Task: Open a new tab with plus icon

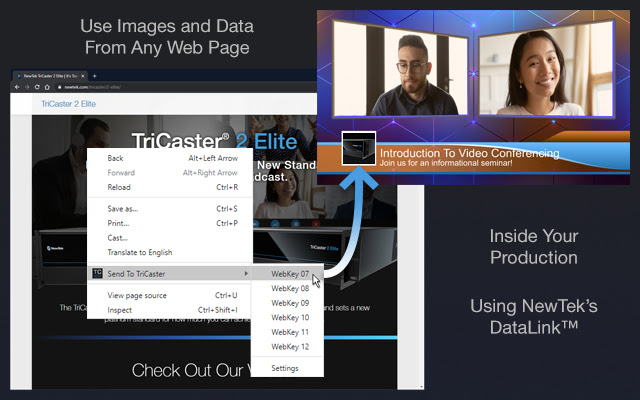Action: coord(94,76)
